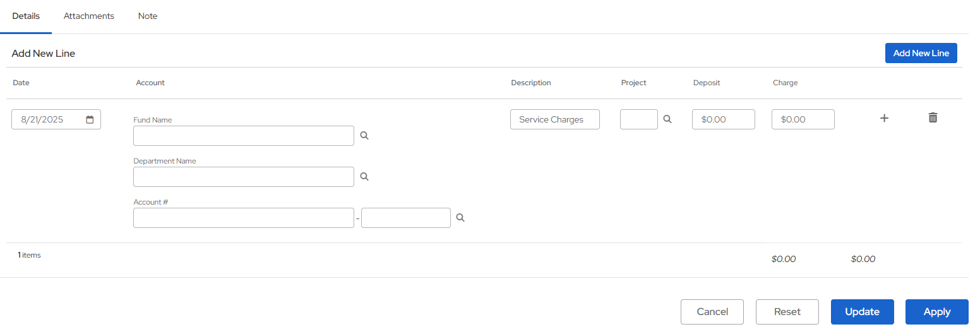Click the Cancel button

click(712, 312)
